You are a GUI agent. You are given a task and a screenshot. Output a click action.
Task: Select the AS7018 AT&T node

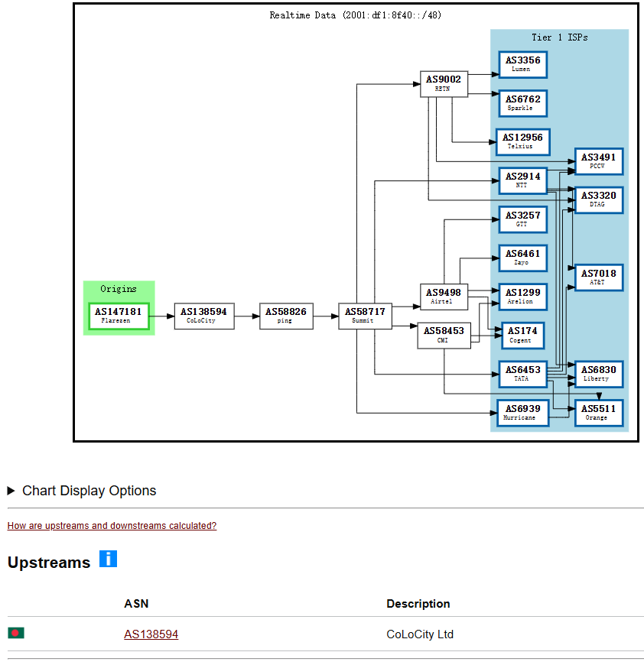(x=598, y=277)
